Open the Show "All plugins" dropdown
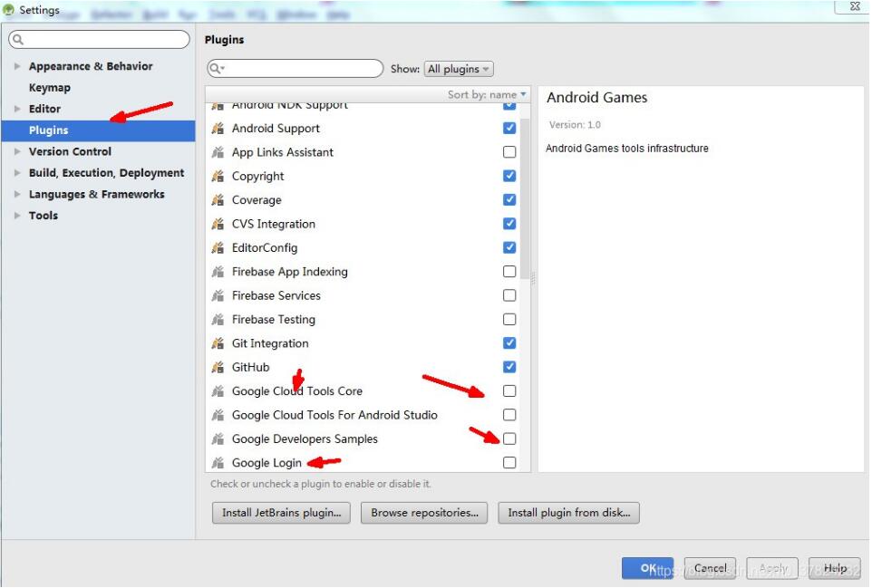The image size is (872, 588). [459, 68]
